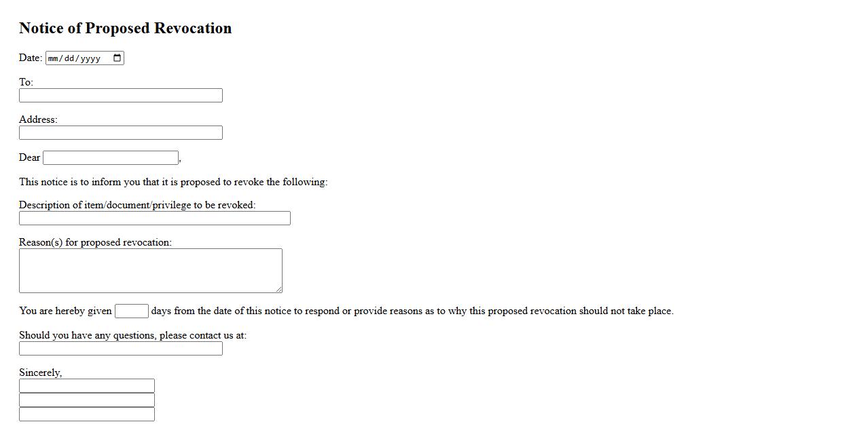868x441 pixels.
Task: Select the day segment of the date
Action: (x=69, y=58)
